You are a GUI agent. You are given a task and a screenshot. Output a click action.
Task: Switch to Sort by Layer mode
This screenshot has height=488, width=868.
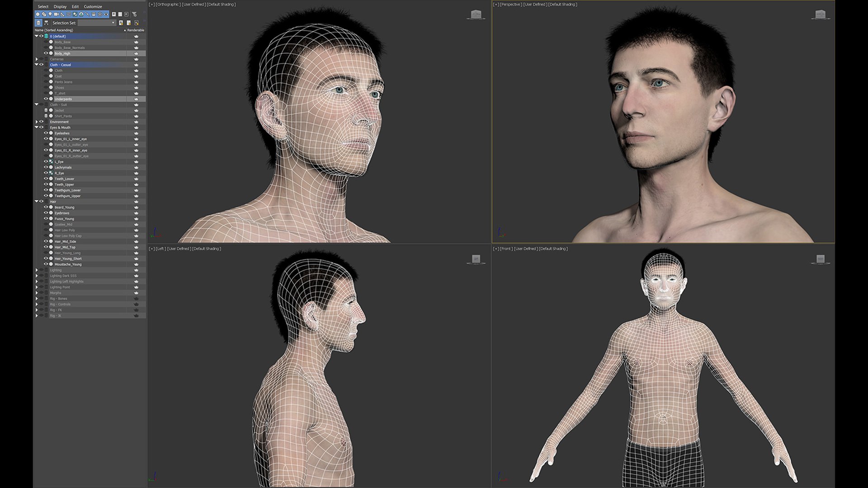38,23
